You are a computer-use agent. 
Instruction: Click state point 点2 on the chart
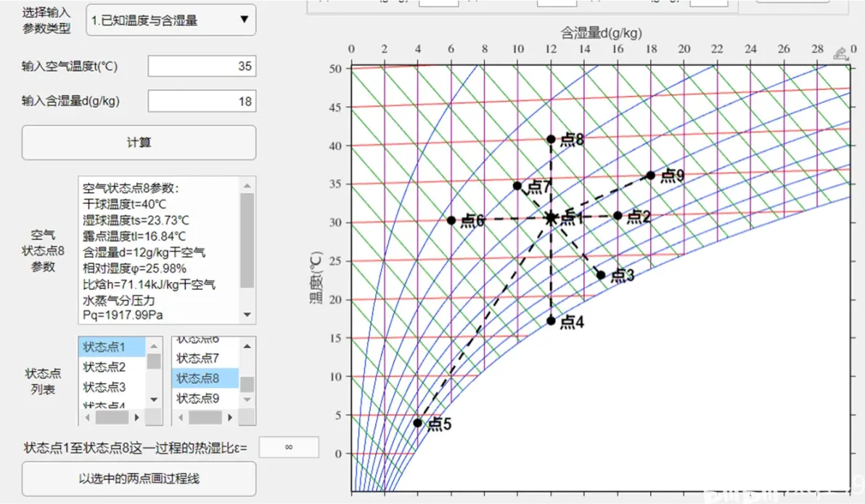pyautogui.click(x=618, y=215)
